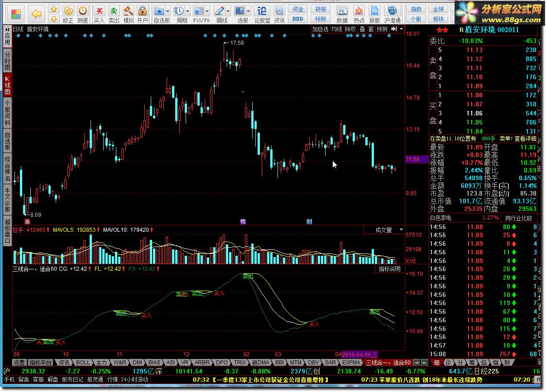Screen dimensions: 546x392
Task: Click the 研报 research report button
Action: click(321, 10)
